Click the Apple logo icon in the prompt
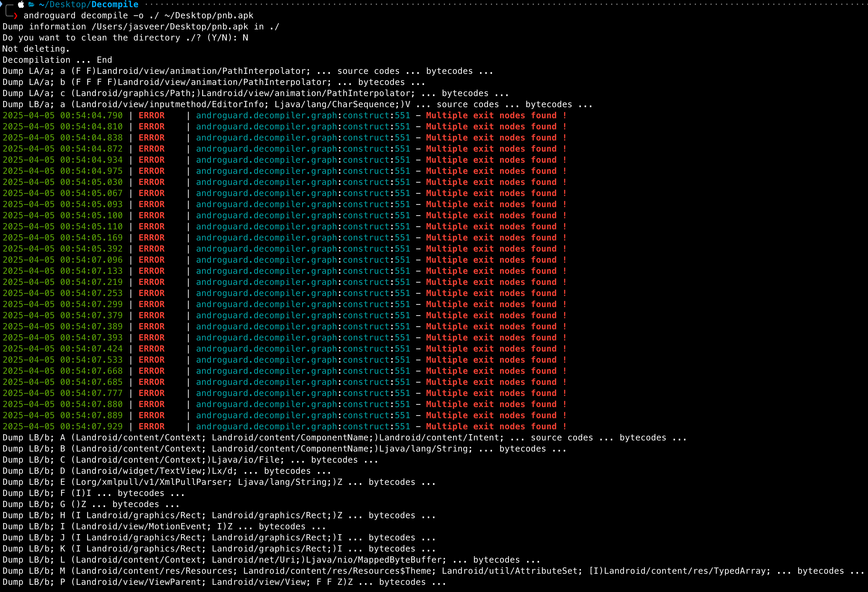Screen dimensions: 868x592 (x=21, y=5)
